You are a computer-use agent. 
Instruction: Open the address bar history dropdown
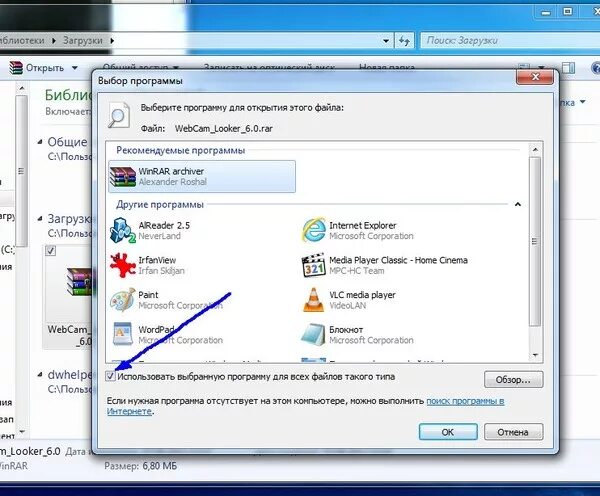tap(386, 41)
